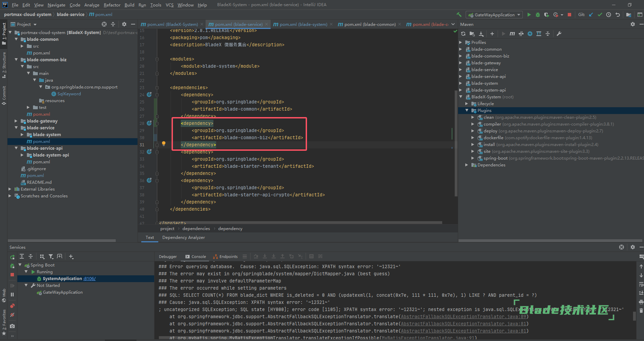
Task: Click the Build project hammer icon
Action: 459,15
